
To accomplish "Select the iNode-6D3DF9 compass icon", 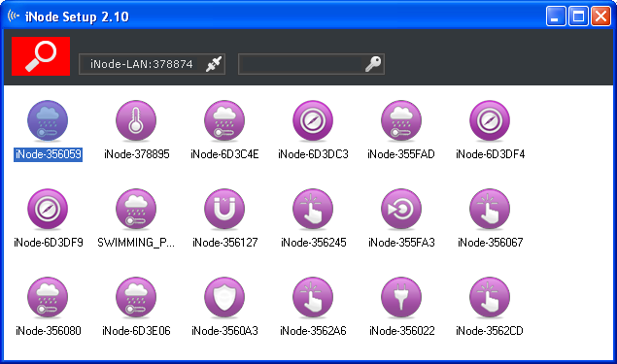I will click(48, 209).
